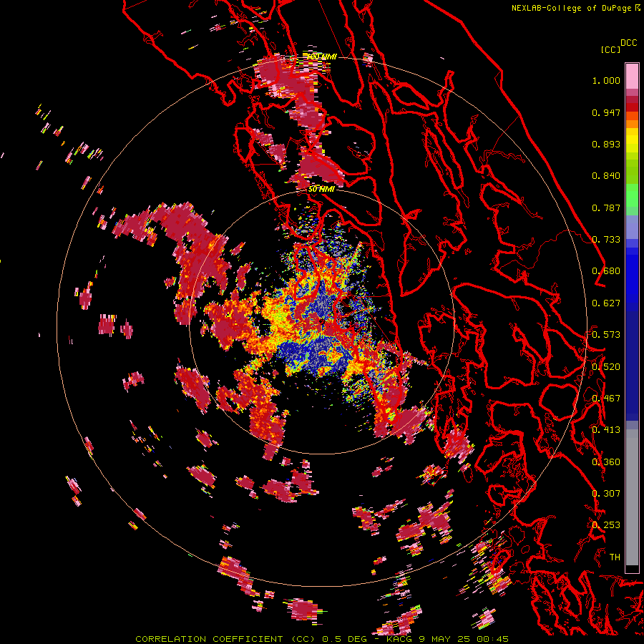
Task: Click the 0.520 scale value
Action: coord(606,366)
